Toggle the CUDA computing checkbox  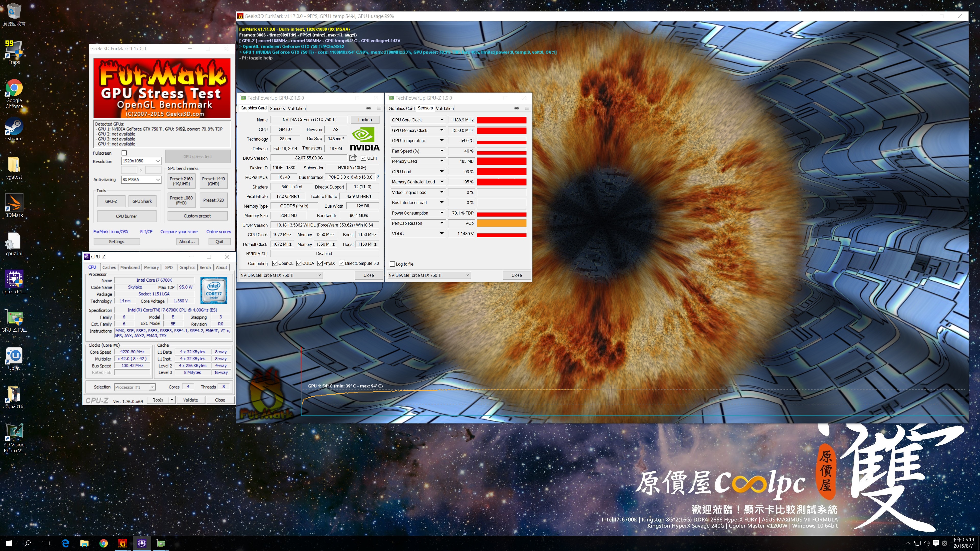click(299, 263)
